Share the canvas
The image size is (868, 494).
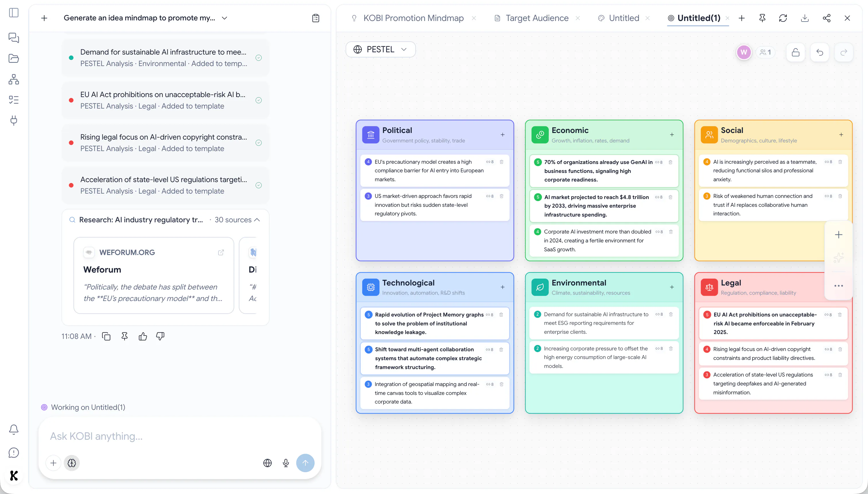point(827,18)
